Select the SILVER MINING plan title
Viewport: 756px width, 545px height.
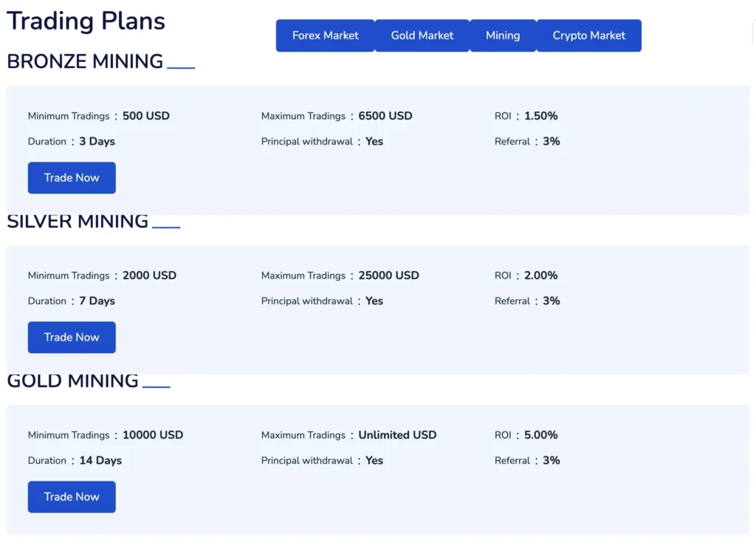click(78, 221)
